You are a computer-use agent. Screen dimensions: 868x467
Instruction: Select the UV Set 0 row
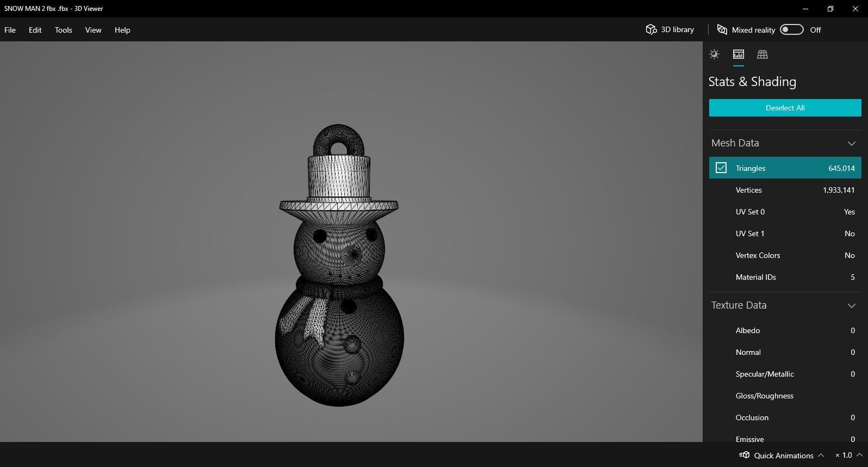785,212
